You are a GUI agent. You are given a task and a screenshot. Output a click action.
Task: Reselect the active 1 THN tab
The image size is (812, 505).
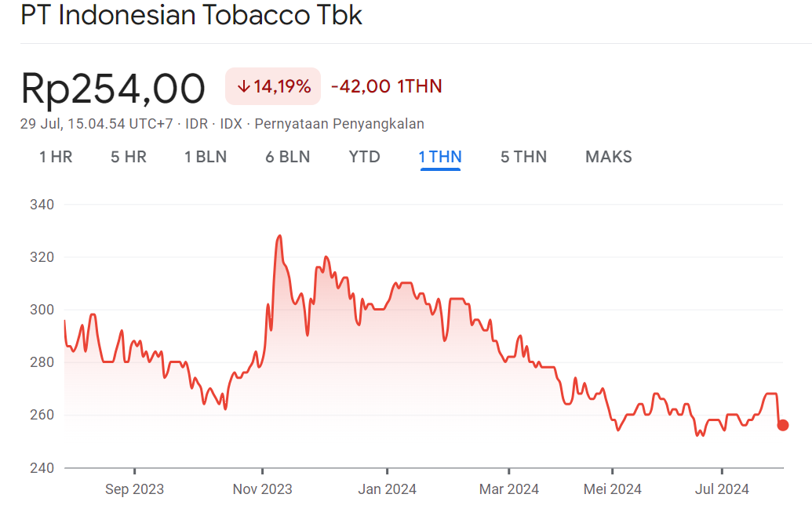point(439,156)
